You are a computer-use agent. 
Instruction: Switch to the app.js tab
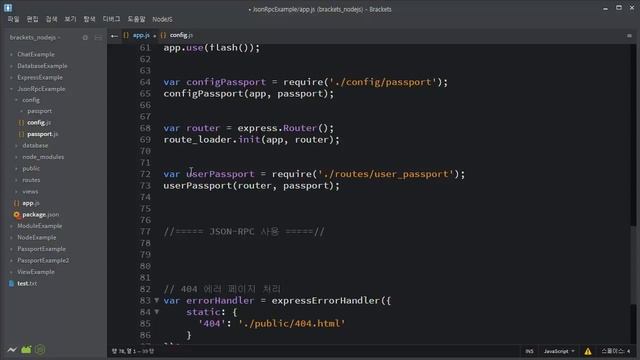(141, 36)
